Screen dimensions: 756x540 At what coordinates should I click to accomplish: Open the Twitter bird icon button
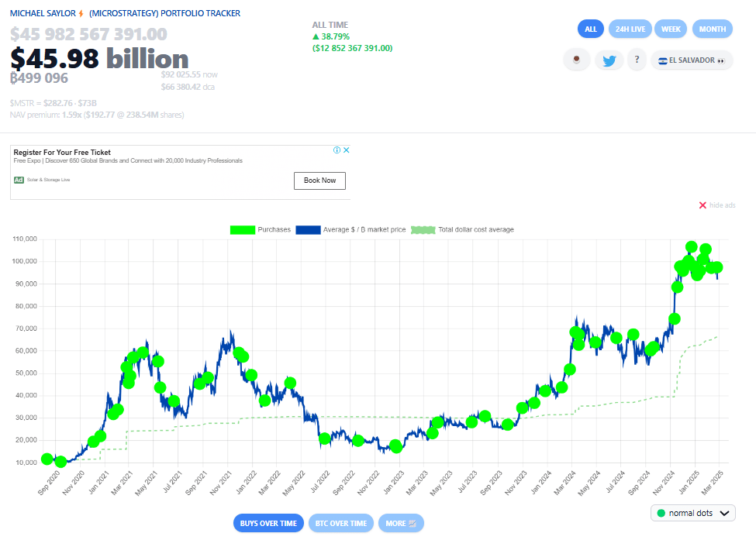point(609,60)
